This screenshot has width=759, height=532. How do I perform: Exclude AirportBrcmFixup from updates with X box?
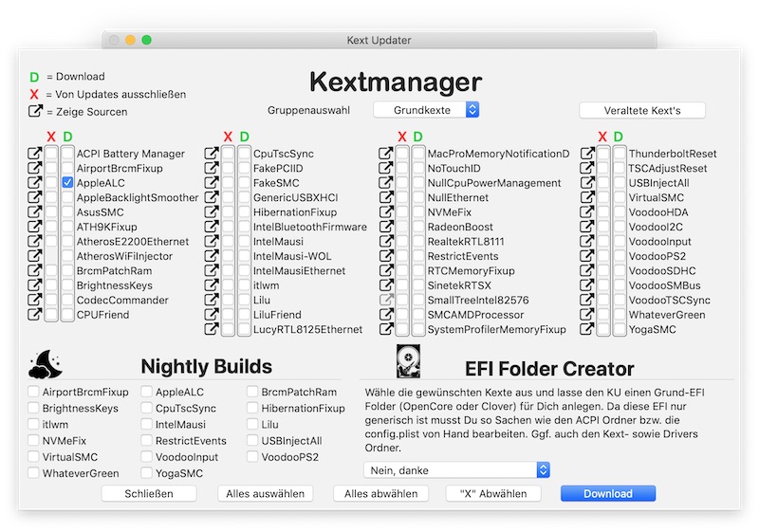click(x=51, y=168)
